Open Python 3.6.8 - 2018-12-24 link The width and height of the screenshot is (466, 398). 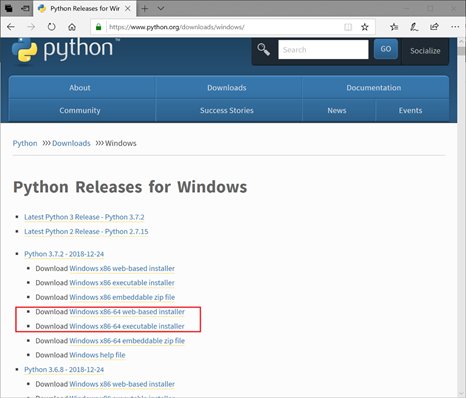(64, 370)
